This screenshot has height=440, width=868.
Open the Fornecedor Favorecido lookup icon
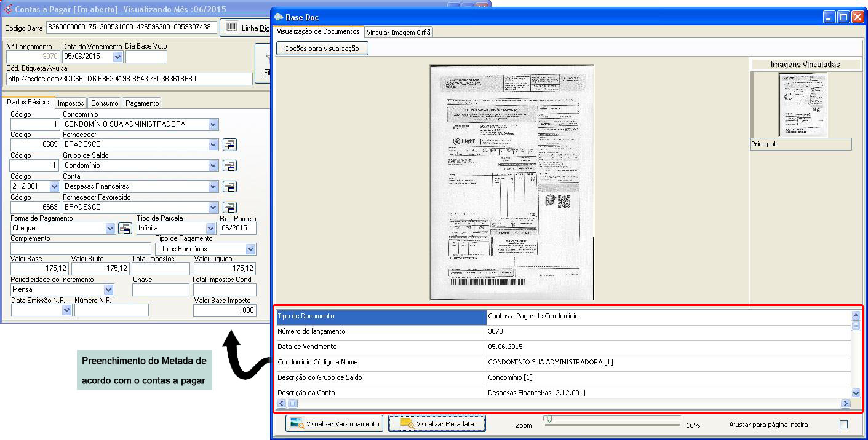(x=229, y=208)
